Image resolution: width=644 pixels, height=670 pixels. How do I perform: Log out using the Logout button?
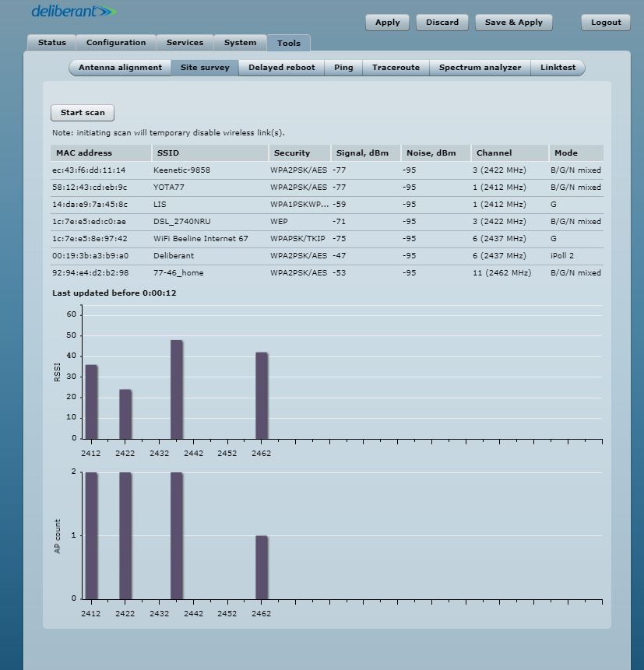(x=605, y=23)
